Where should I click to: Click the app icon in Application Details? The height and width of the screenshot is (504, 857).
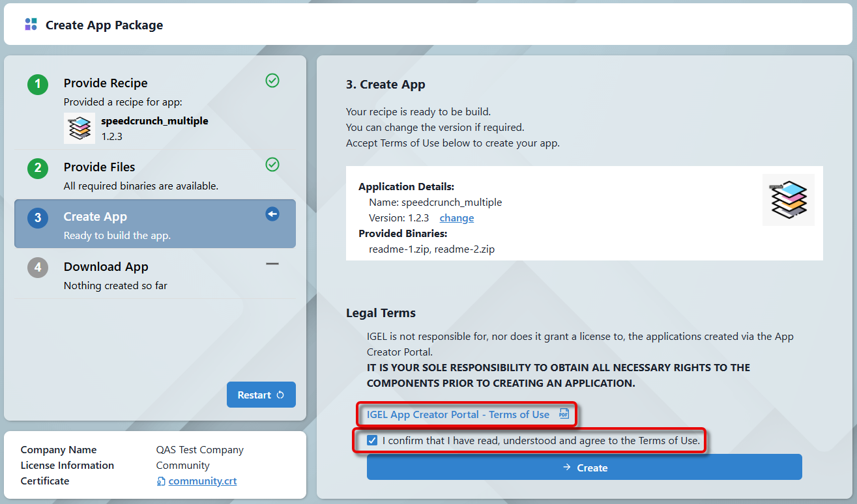[788, 200]
